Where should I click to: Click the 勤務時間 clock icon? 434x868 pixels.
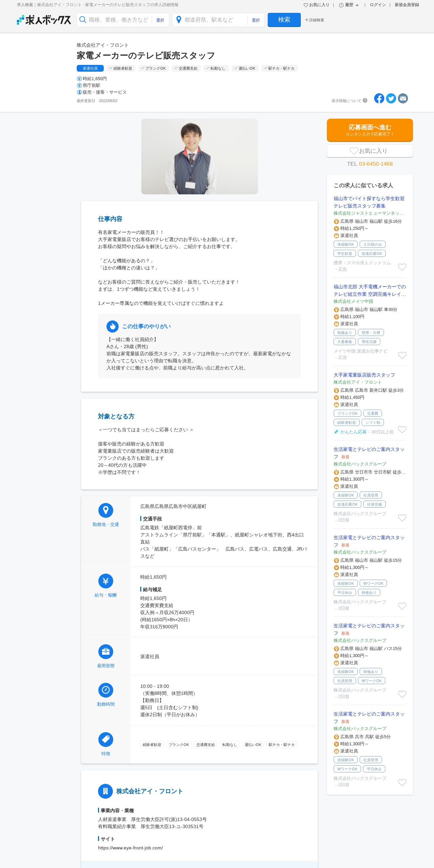tap(106, 690)
